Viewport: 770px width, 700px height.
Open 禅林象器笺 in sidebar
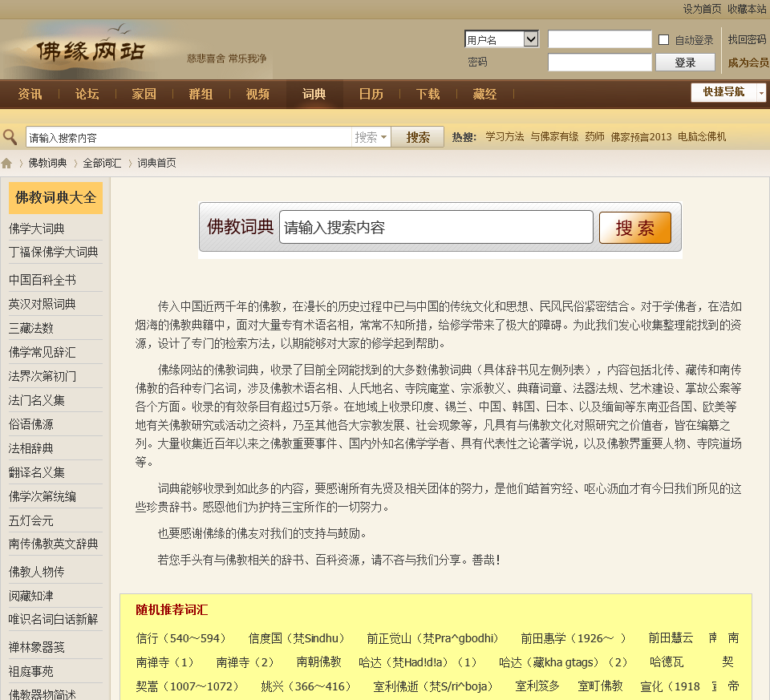37,647
